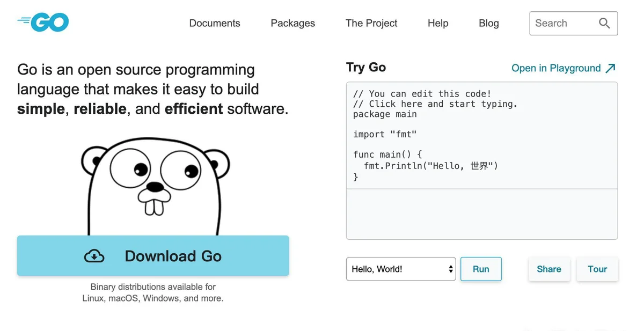Open the Packages page

click(x=293, y=23)
